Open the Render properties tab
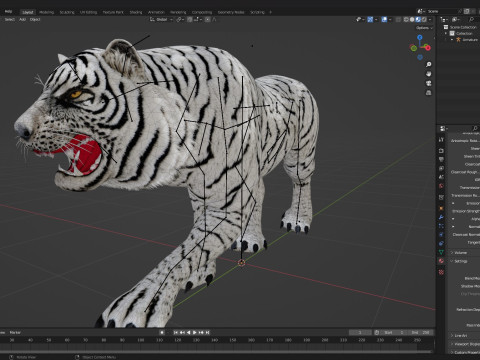 [x=441, y=151]
